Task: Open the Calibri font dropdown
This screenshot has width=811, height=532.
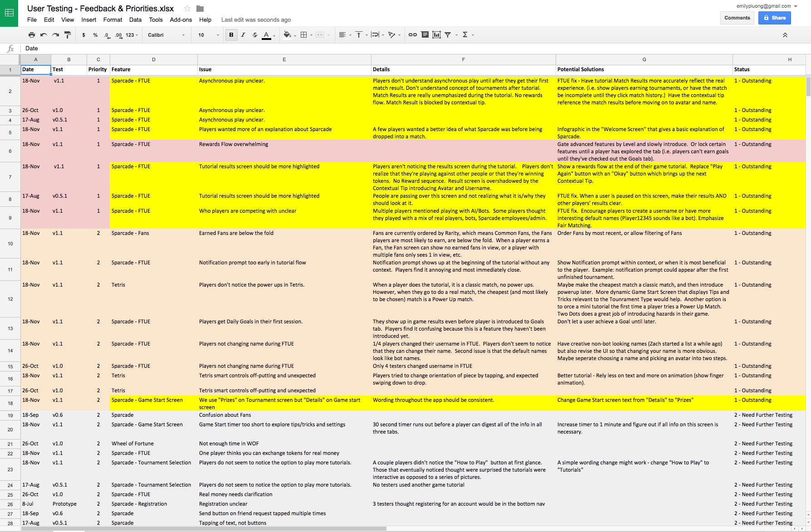Action: (166, 35)
